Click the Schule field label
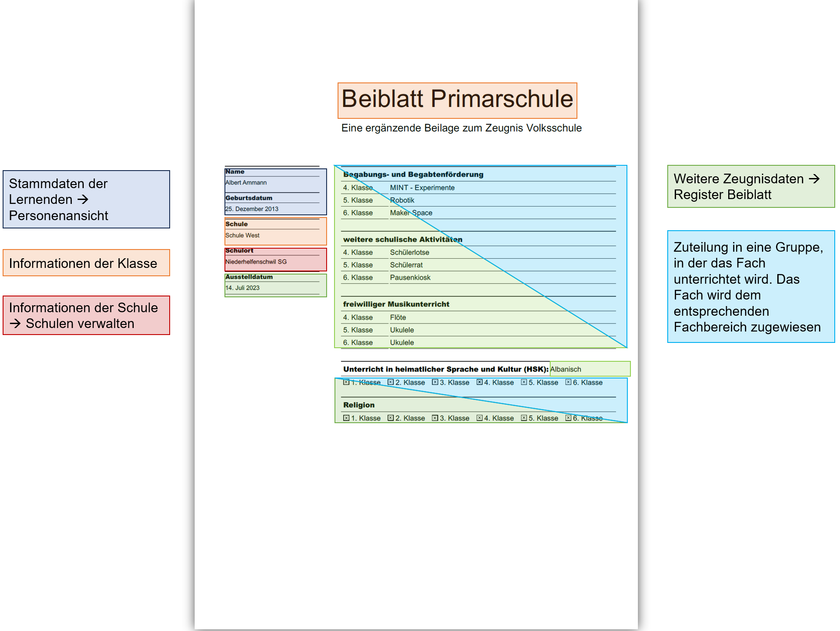 coord(236,224)
